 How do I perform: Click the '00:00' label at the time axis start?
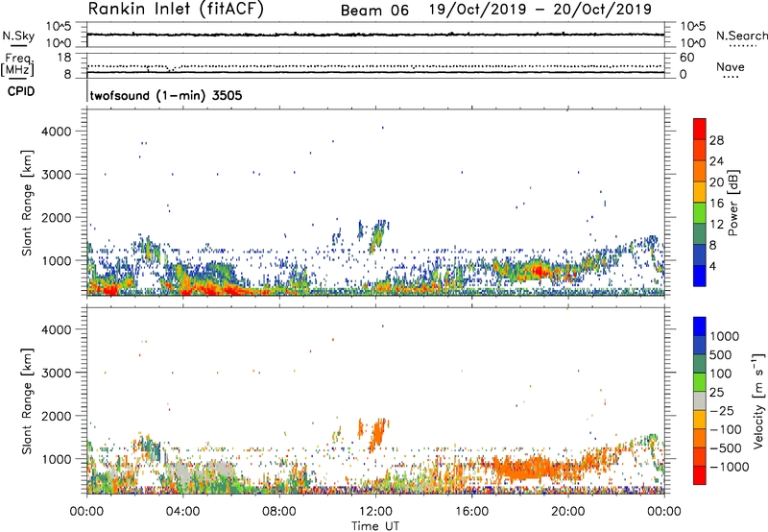(86, 512)
